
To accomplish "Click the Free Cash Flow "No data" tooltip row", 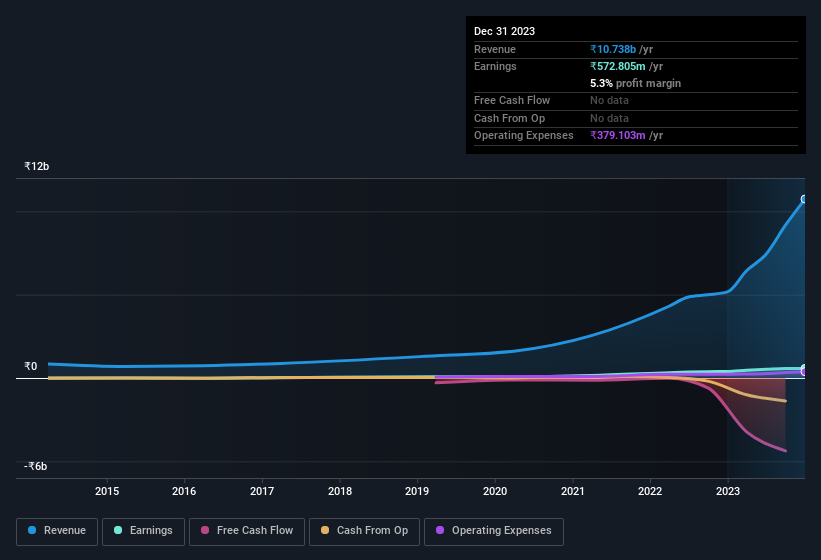I will pyautogui.click(x=607, y=100).
